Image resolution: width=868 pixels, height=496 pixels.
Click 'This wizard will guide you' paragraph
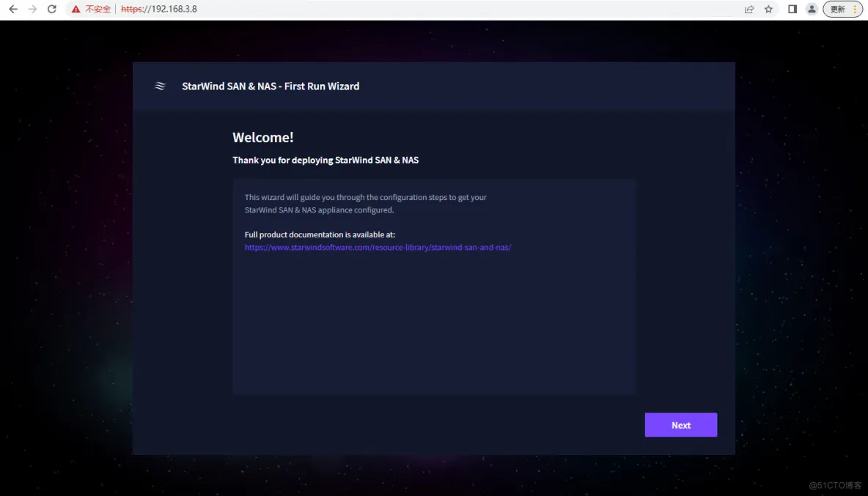pos(365,204)
